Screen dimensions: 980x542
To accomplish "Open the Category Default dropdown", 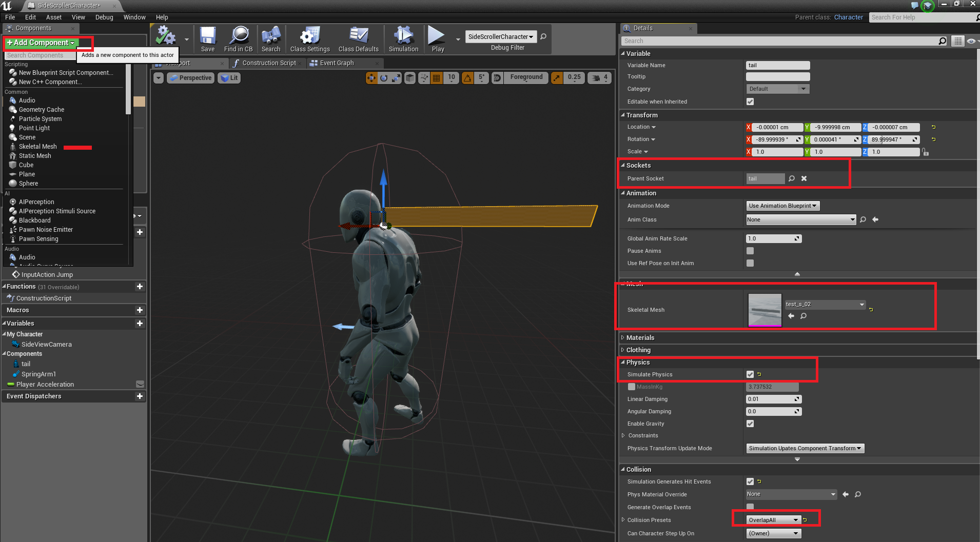I will pyautogui.click(x=778, y=89).
